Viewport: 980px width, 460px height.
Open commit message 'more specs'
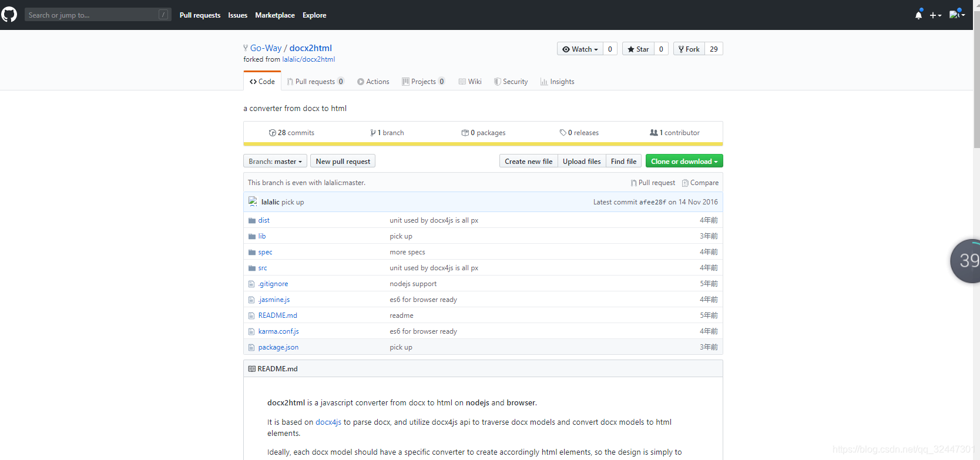(x=407, y=252)
